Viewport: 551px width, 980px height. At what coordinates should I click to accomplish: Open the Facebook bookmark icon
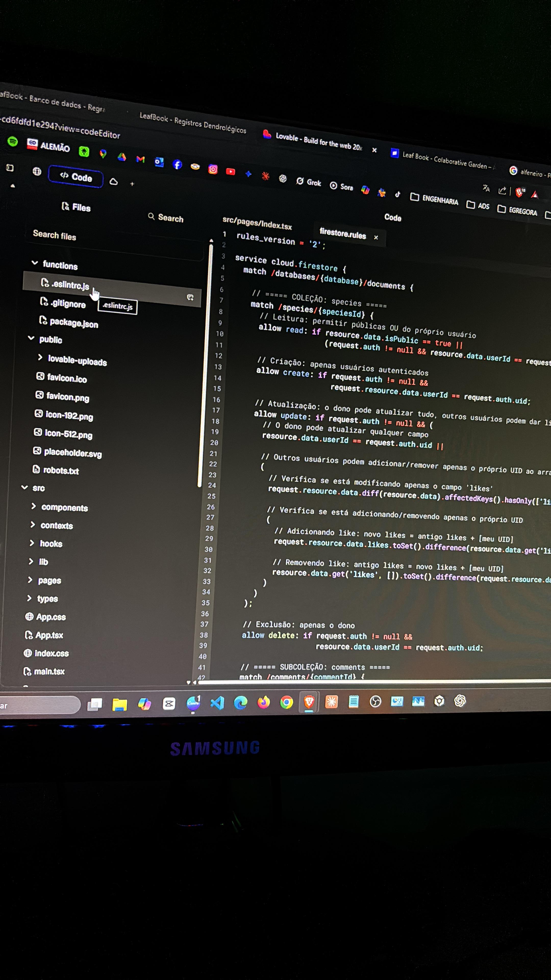pos(177,164)
